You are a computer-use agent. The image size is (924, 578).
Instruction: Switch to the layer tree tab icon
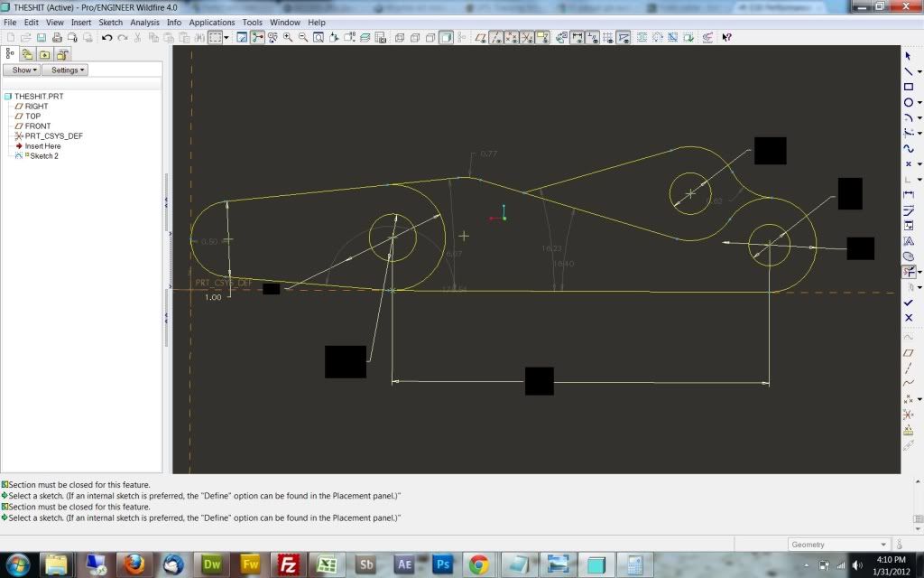coord(27,54)
